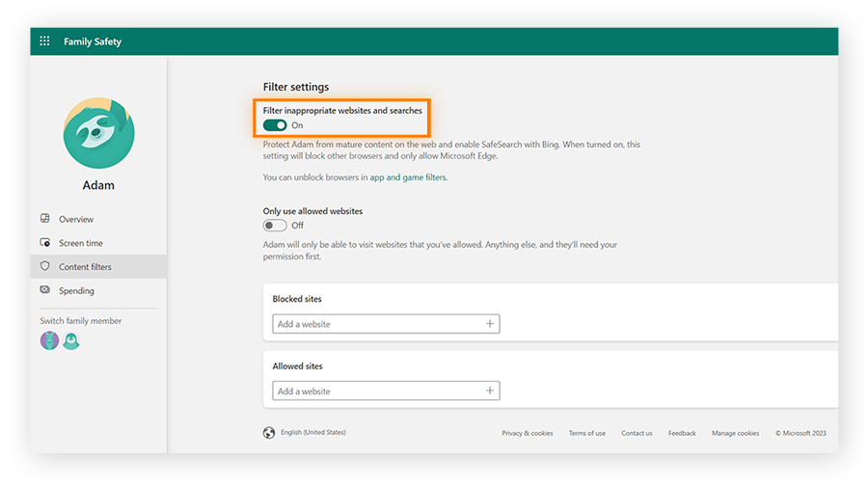Click the Spending icon in sidebar
Image resolution: width=868 pixels, height=486 pixels.
pos(44,290)
